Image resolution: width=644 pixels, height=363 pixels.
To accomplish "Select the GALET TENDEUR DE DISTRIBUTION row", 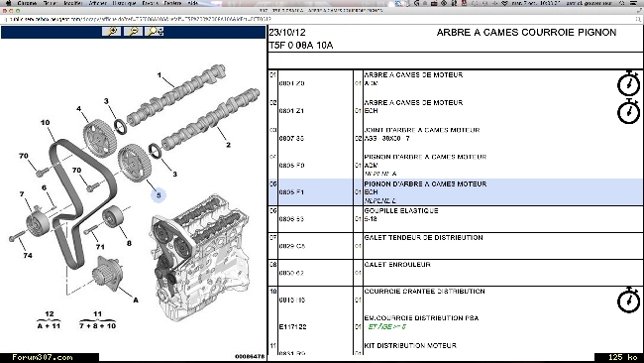I will [x=455, y=246].
